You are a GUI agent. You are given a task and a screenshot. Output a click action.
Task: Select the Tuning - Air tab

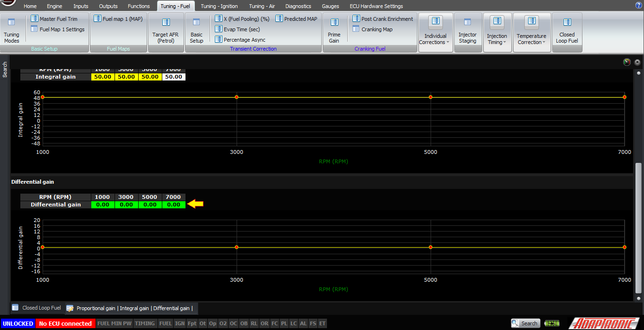(x=262, y=6)
